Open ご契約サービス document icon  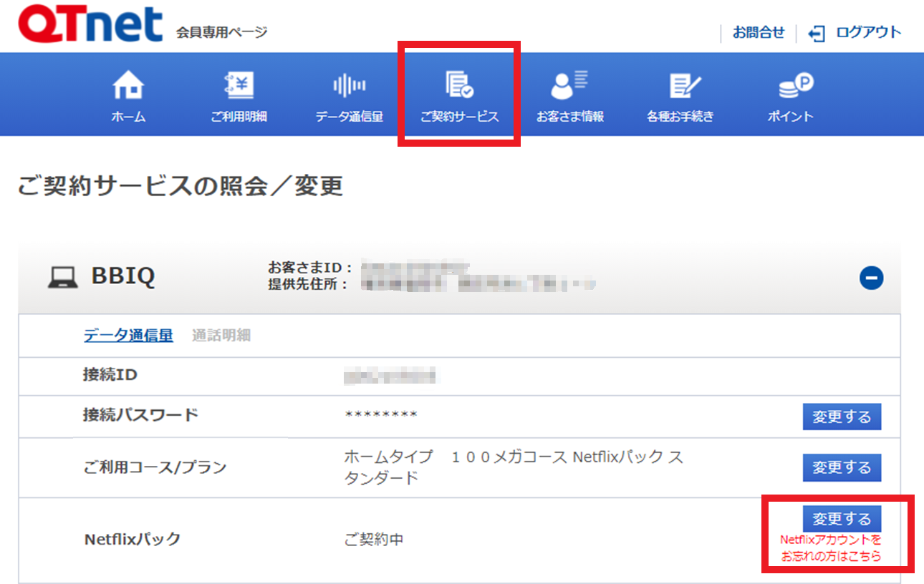tap(459, 85)
